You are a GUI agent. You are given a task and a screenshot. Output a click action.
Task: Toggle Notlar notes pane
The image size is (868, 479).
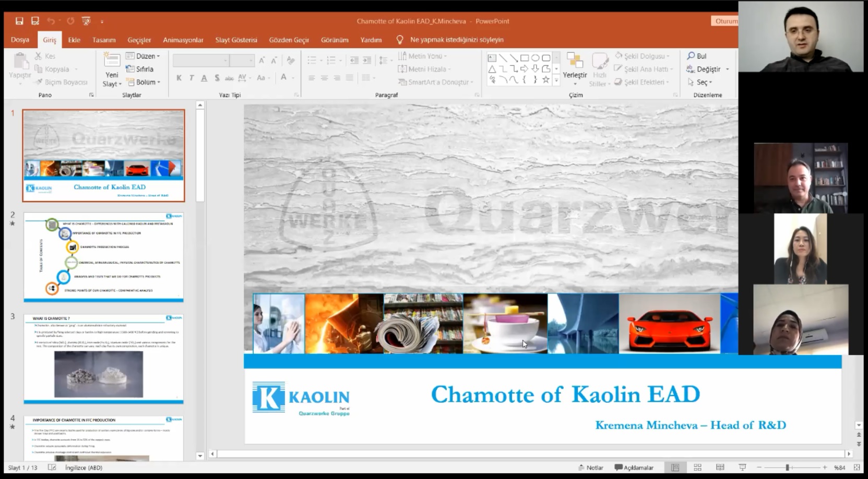point(590,468)
